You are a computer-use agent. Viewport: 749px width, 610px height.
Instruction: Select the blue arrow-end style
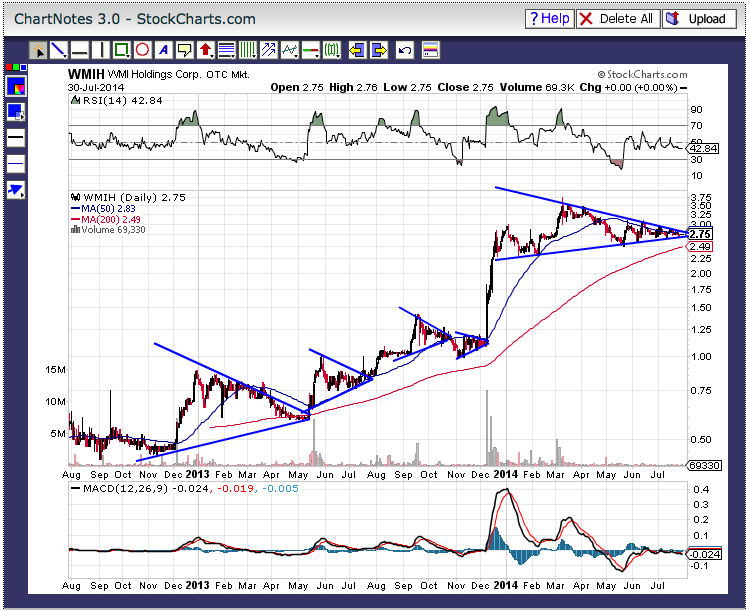16,190
